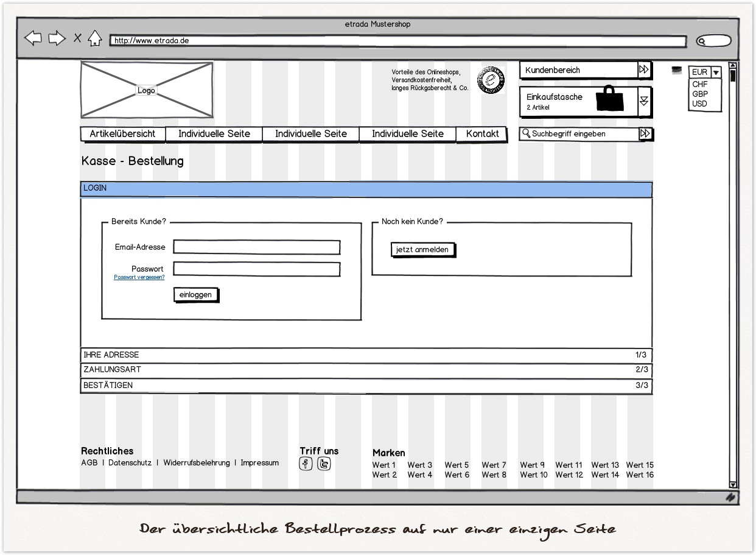Click the back navigation arrow icon
The image size is (756, 555).
(33, 38)
